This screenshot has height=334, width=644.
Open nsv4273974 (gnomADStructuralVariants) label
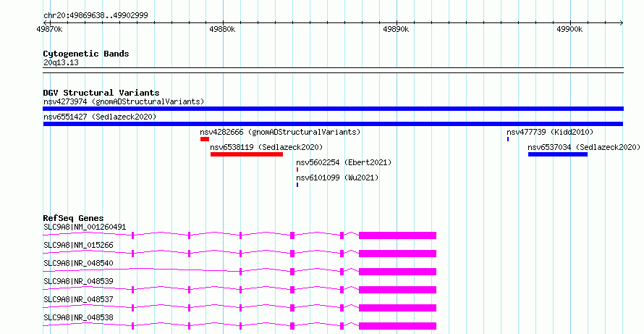124,101
